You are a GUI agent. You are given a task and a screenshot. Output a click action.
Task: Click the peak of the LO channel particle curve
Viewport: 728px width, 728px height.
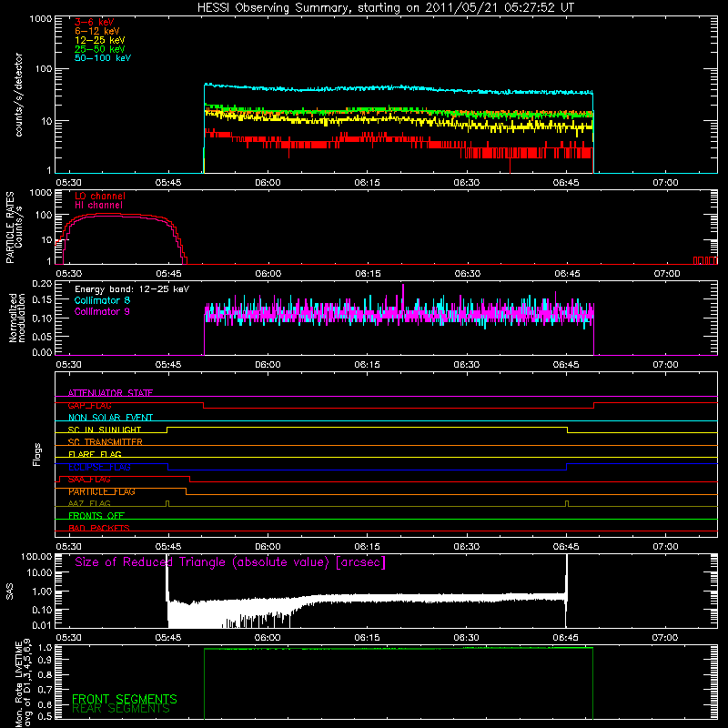109,214
